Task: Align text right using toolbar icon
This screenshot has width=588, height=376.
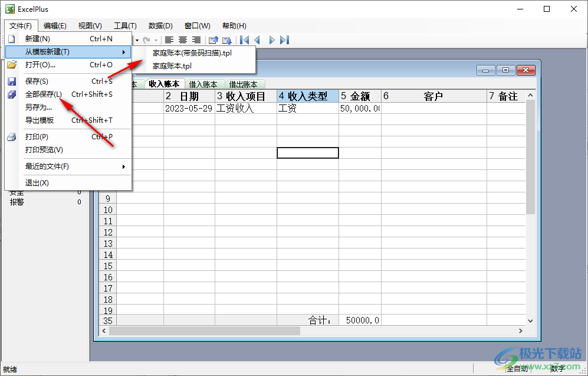Action: (x=196, y=40)
